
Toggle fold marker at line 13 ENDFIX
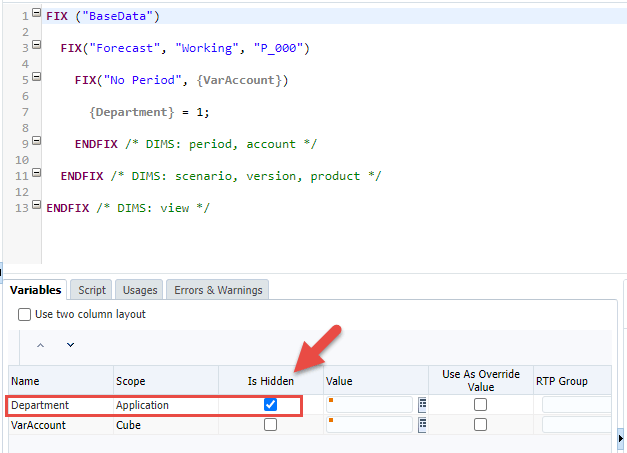point(37,202)
